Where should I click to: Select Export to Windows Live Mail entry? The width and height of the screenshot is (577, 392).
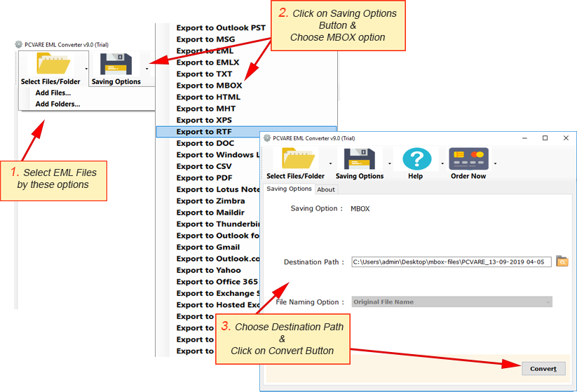[x=218, y=154]
